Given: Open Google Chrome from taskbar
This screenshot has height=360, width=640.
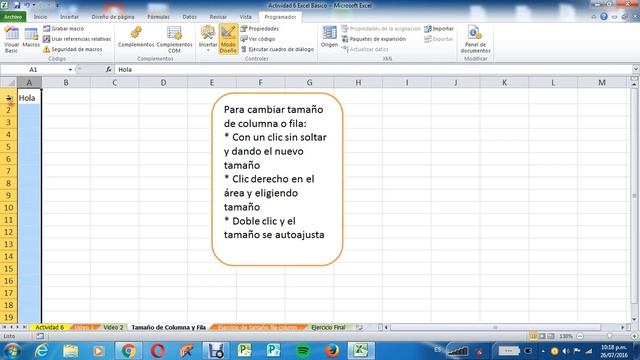Looking at the screenshot, I should point(128,351).
